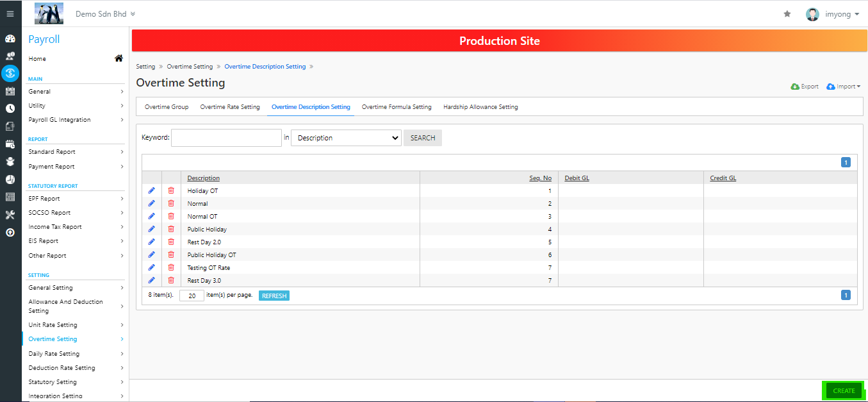Select the payroll dollar icon in sidebar
Image resolution: width=868 pixels, height=402 pixels.
point(10,73)
